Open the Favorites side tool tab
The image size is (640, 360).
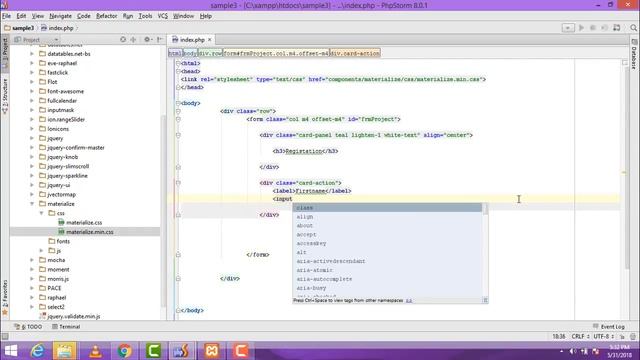point(5,297)
